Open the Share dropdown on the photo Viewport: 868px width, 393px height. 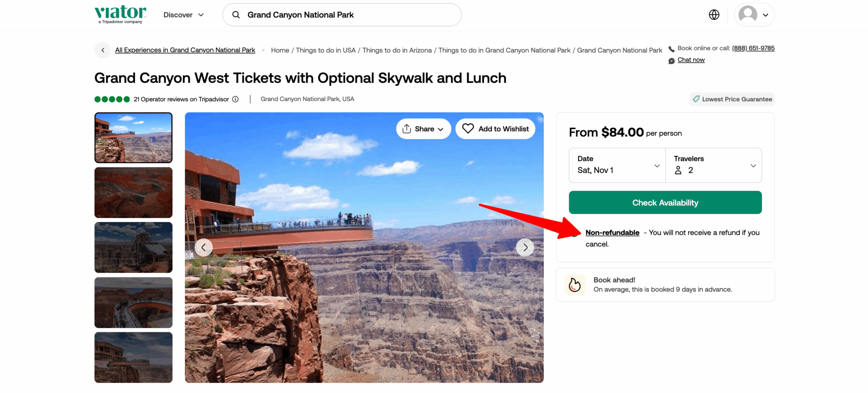423,129
